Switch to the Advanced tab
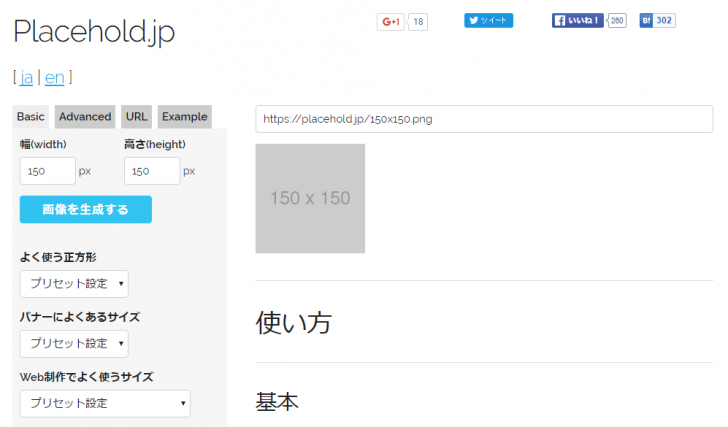This screenshot has width=728, height=427. point(85,116)
